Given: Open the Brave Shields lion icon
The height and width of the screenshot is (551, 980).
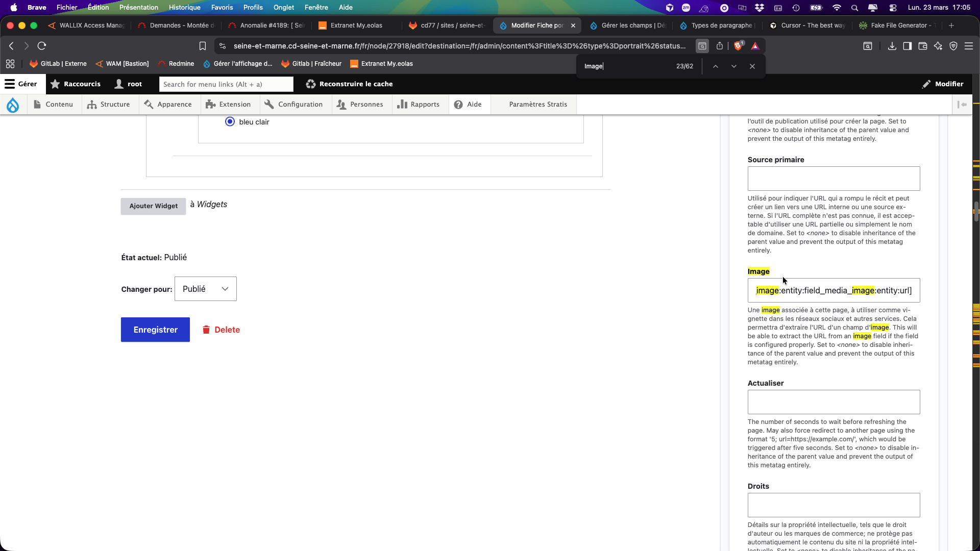Looking at the screenshot, I should point(738,46).
